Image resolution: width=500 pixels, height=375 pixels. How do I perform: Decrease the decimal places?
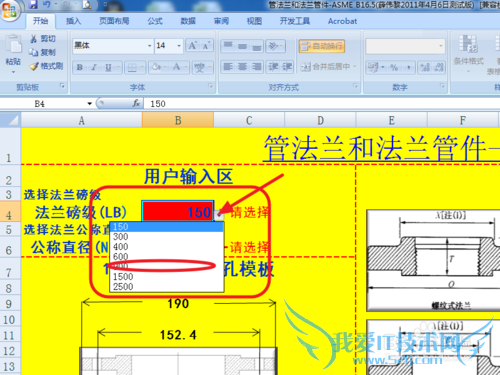coord(439,67)
